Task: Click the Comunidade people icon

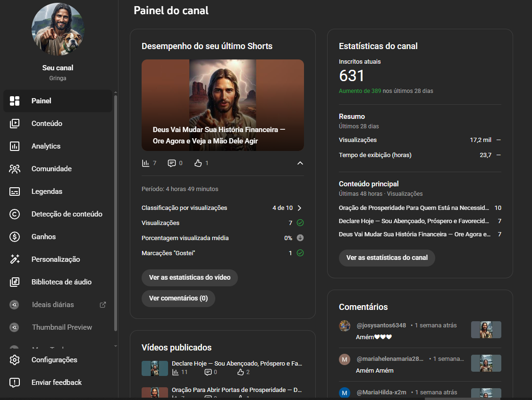Action: point(15,169)
